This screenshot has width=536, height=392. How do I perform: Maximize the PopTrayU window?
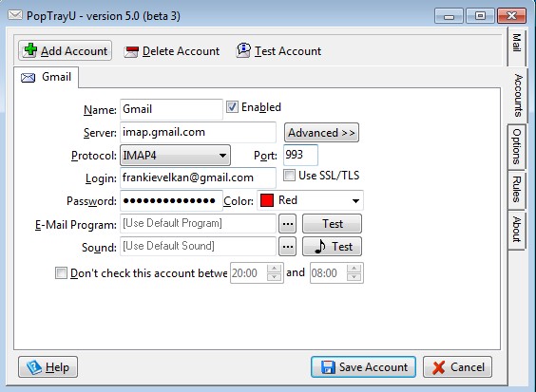[480, 16]
